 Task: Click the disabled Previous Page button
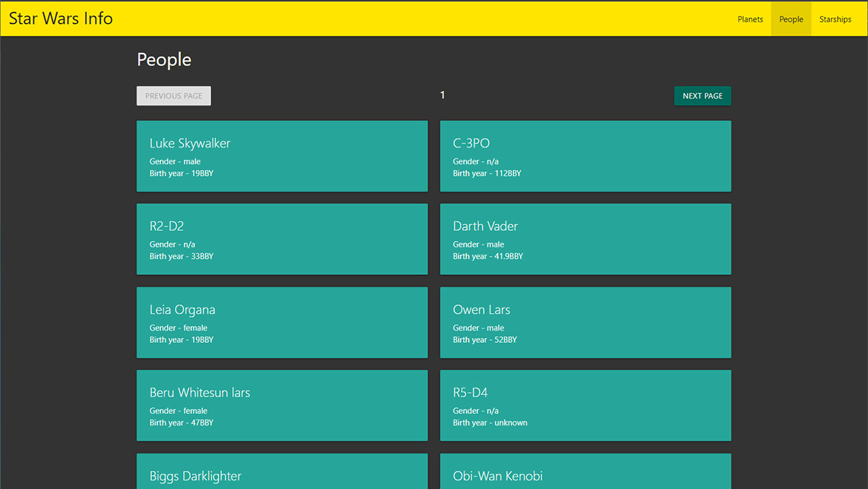pos(174,95)
